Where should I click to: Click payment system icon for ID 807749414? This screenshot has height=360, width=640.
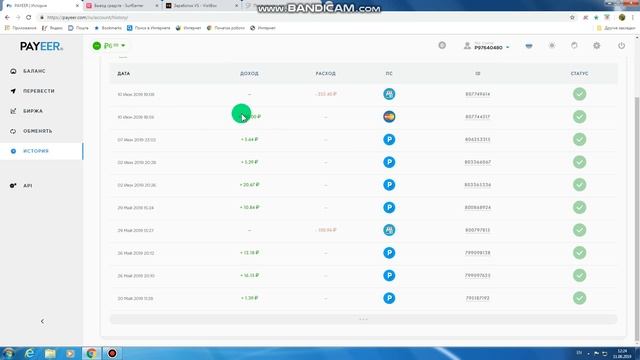point(389,94)
